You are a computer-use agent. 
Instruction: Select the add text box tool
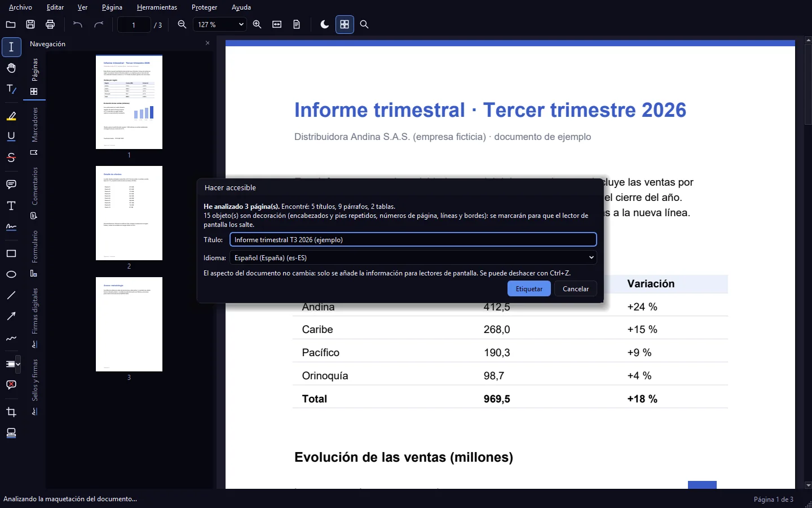click(11, 205)
